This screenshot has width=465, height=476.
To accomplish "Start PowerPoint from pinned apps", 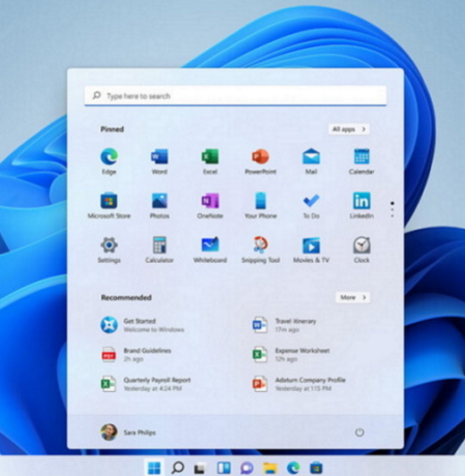I will pyautogui.click(x=260, y=161).
